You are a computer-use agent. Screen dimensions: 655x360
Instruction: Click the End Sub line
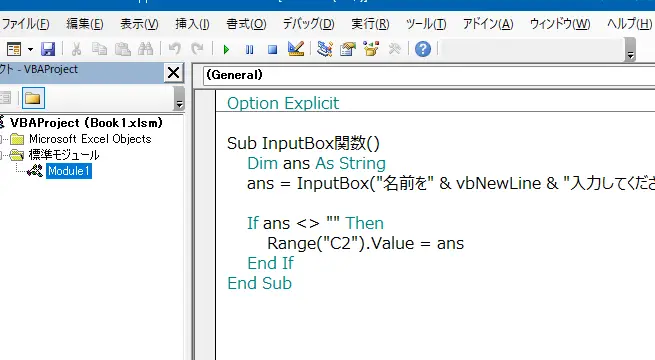(x=259, y=284)
